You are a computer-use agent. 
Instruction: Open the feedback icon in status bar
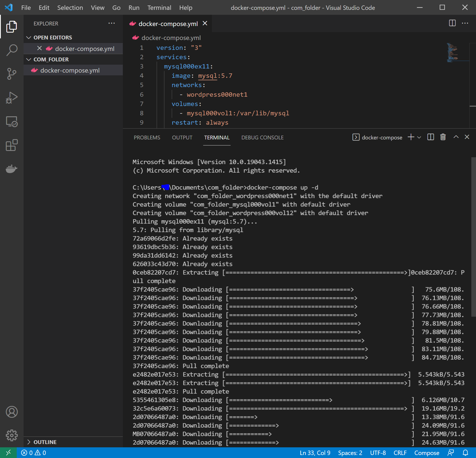click(x=451, y=453)
